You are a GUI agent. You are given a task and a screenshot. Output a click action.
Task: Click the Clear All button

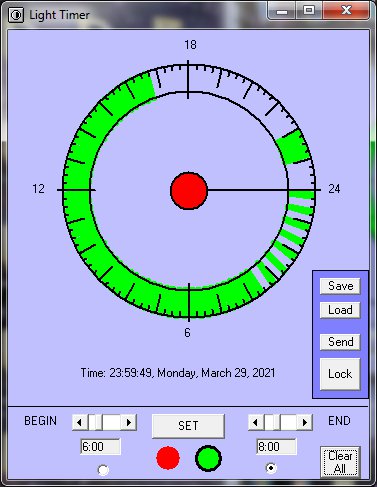click(340, 462)
